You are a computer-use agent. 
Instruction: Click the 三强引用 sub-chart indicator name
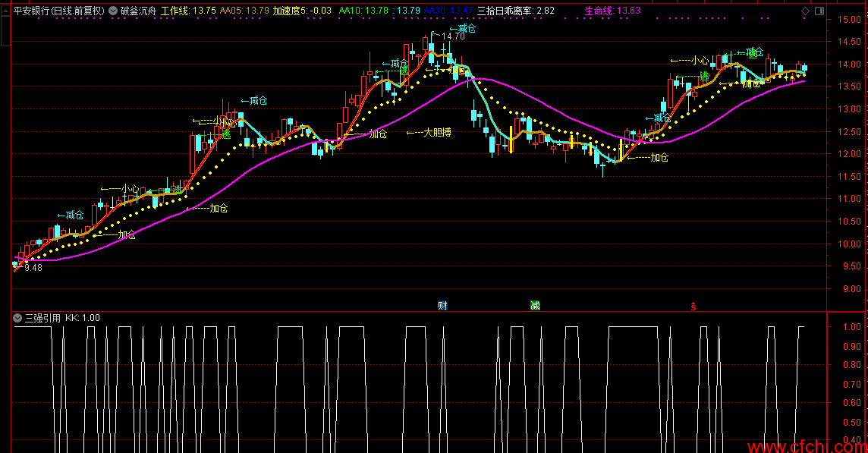point(42,318)
